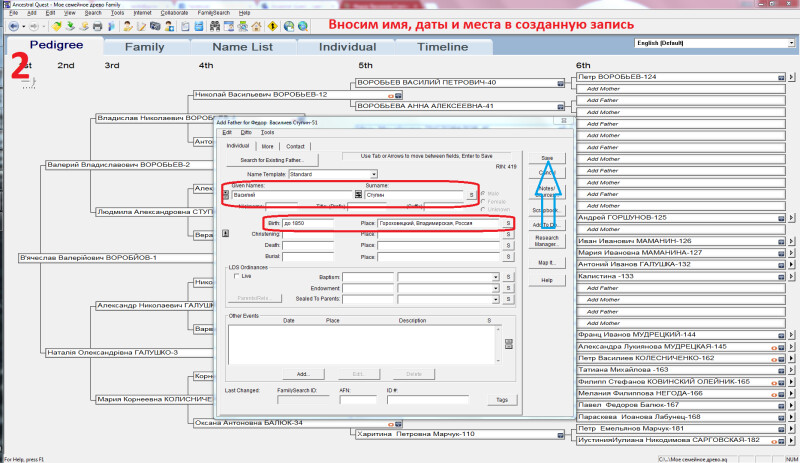Image resolution: width=800 pixels, height=463 pixels.
Task: Click into the AFN field
Action: pos(358,400)
